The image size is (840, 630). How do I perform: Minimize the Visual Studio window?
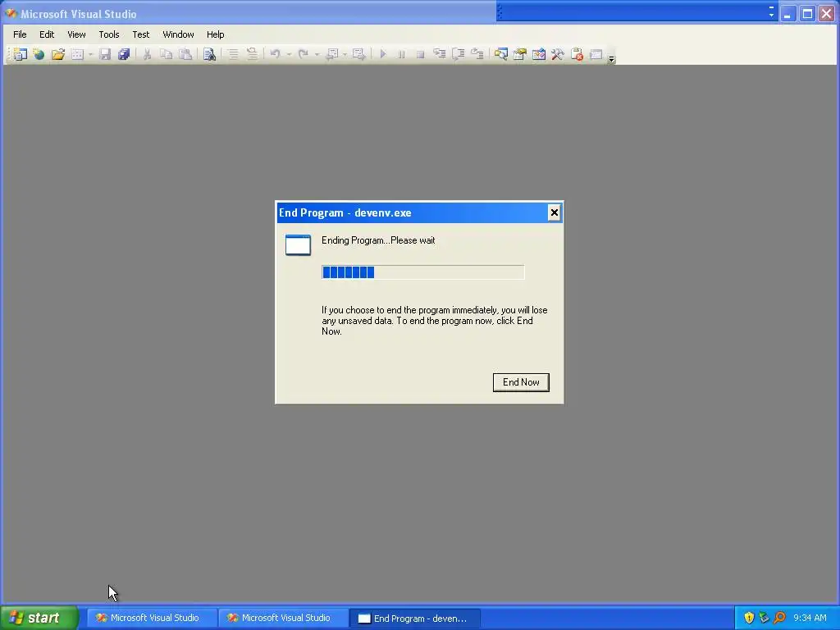pyautogui.click(x=787, y=13)
